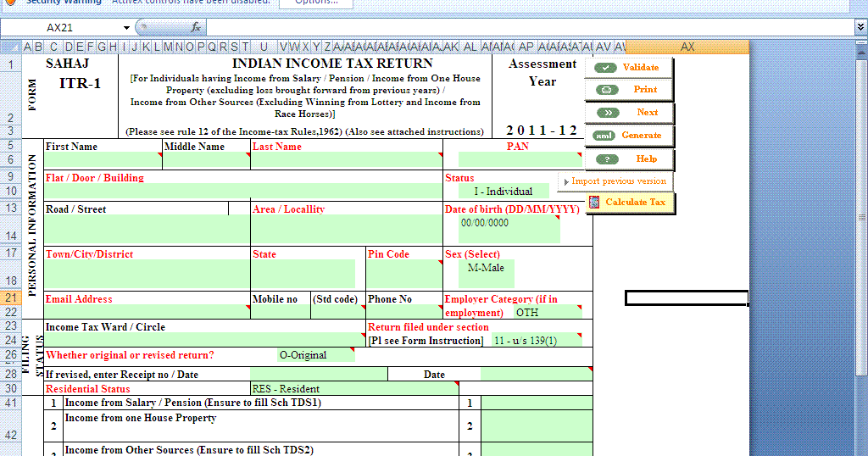Click the revised return Date input cell

pos(537,374)
